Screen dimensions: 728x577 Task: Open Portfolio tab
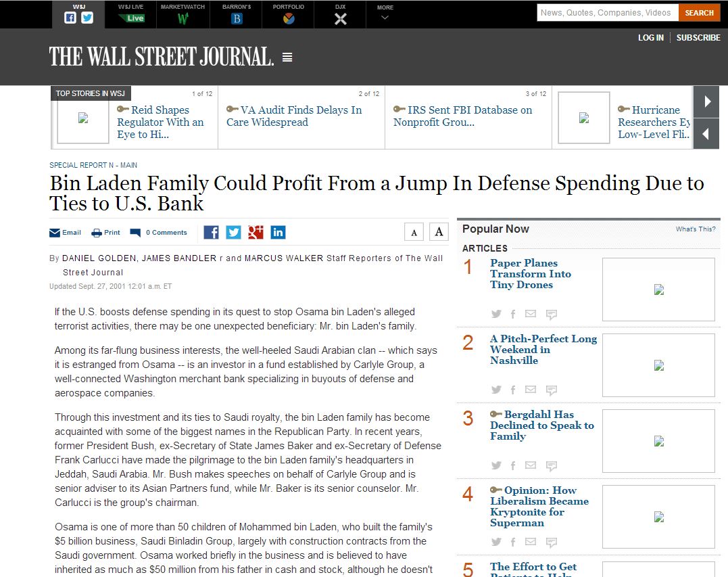pyautogui.click(x=289, y=14)
